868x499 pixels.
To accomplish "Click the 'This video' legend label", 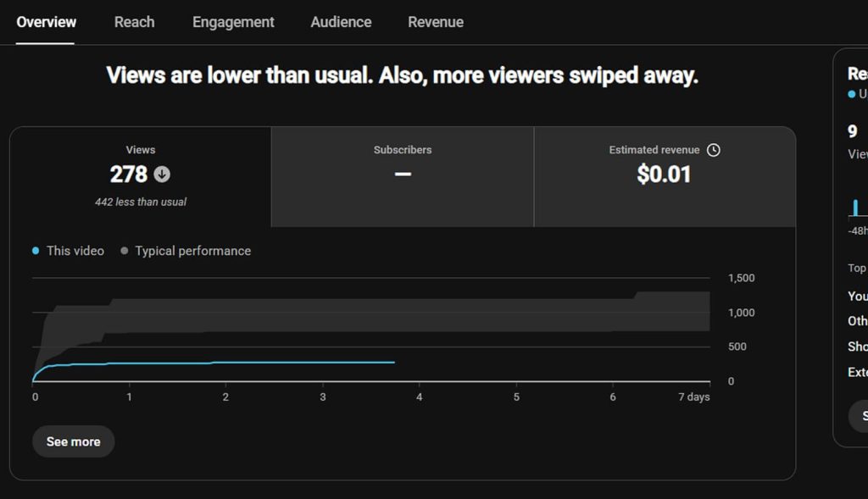I will point(75,251).
